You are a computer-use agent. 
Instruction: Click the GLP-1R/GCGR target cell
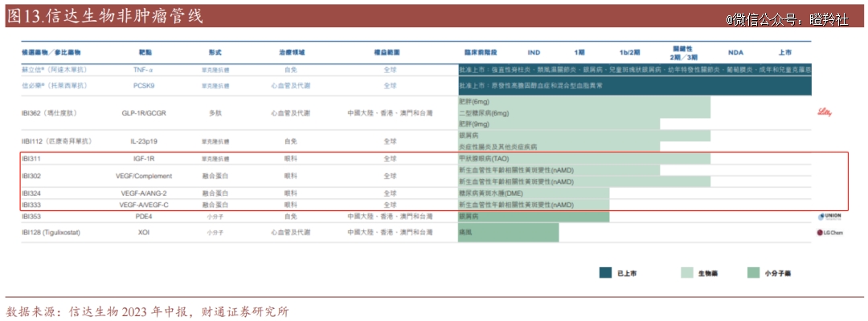(144, 112)
